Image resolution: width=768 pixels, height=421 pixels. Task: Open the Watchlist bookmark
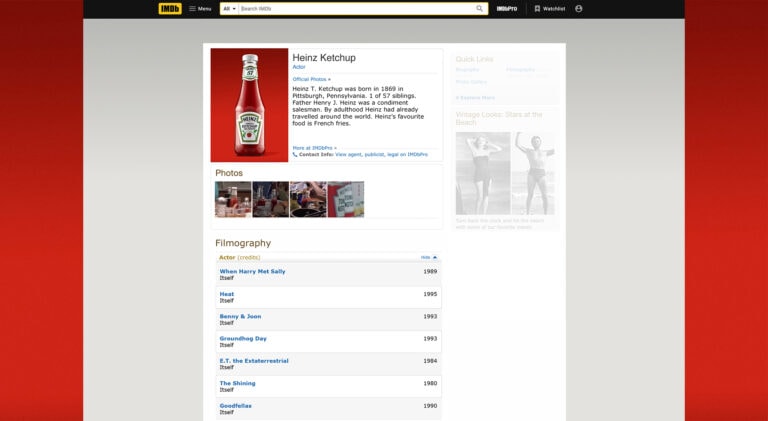[x=549, y=8]
